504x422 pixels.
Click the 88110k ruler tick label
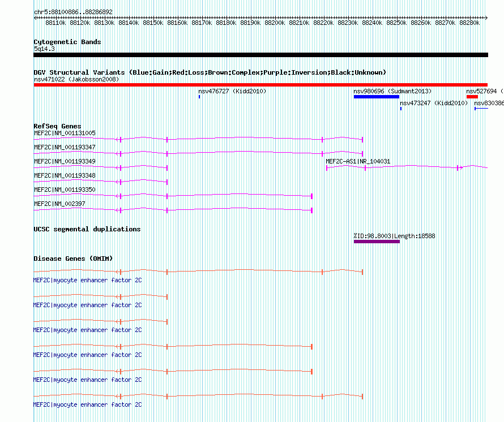click(55, 23)
